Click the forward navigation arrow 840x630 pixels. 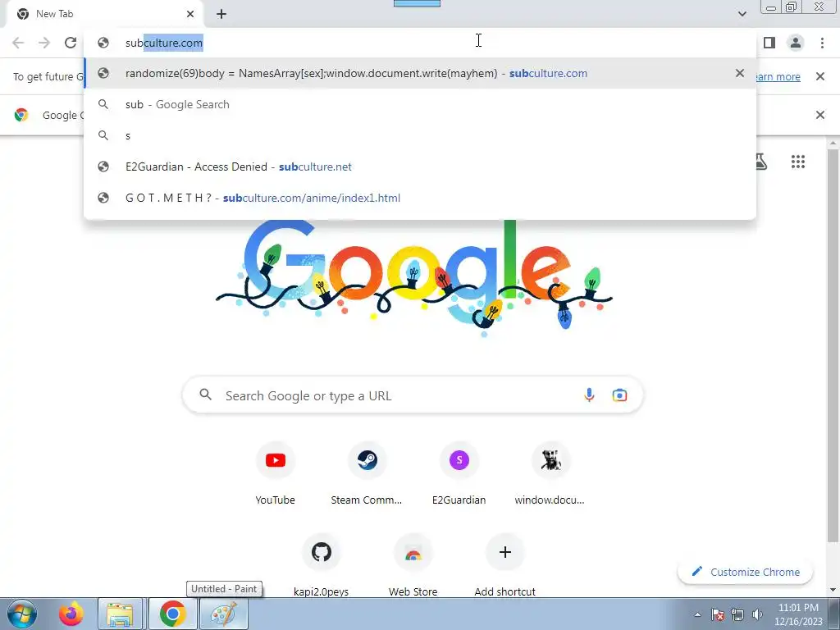pyautogui.click(x=44, y=43)
